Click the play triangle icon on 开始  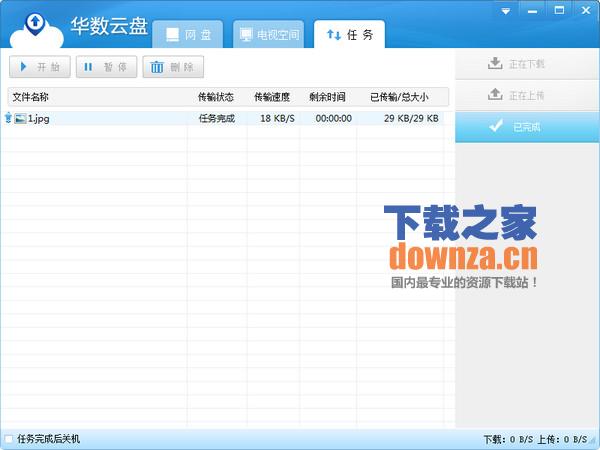point(23,67)
